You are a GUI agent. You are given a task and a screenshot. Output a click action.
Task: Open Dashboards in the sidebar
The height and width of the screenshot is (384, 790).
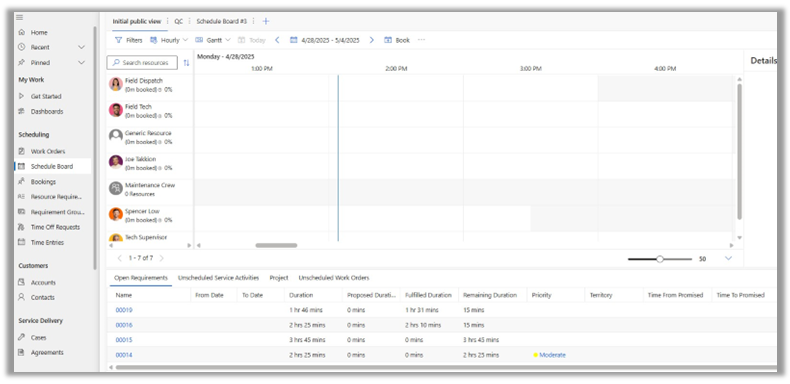47,111
